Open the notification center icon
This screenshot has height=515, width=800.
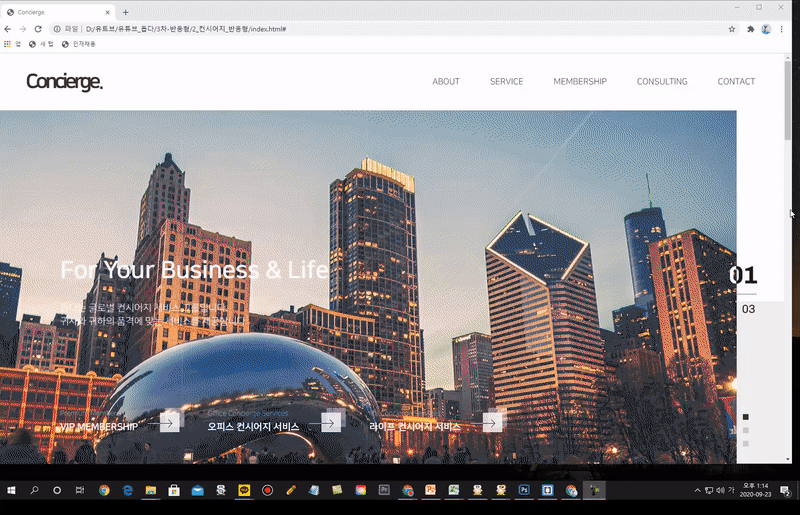(785, 491)
